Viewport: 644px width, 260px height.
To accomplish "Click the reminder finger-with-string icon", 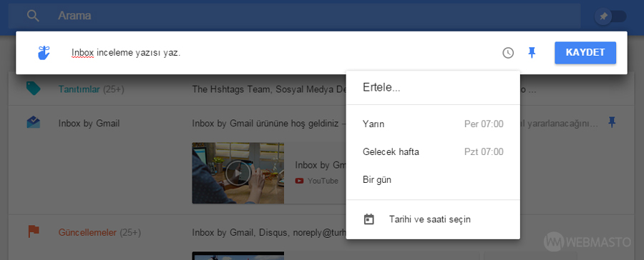I will 44,53.
